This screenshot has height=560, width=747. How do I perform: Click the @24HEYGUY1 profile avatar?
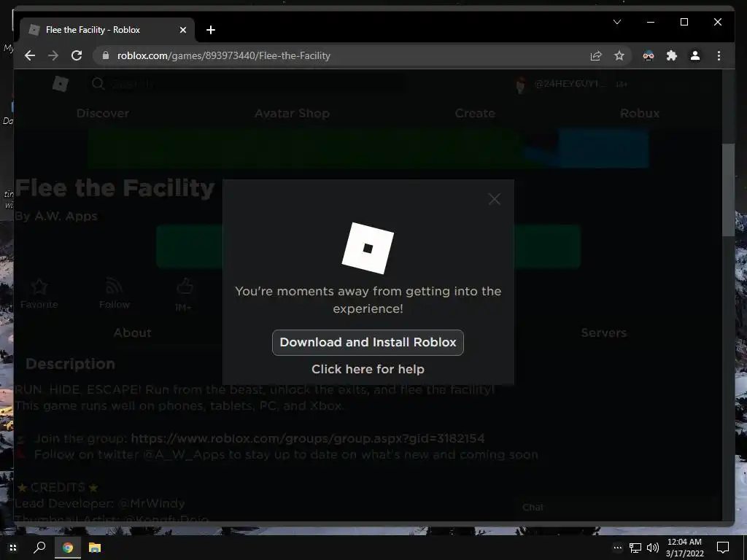coord(521,85)
